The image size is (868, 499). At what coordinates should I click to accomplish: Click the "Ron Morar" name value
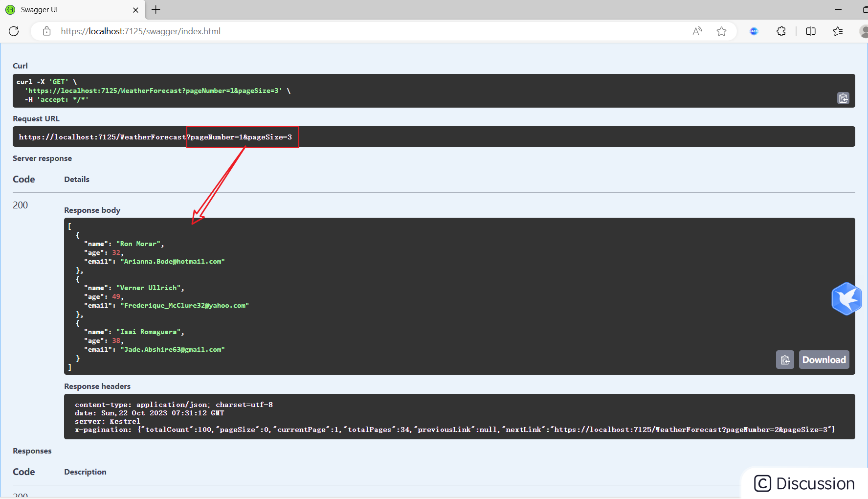(x=138, y=244)
